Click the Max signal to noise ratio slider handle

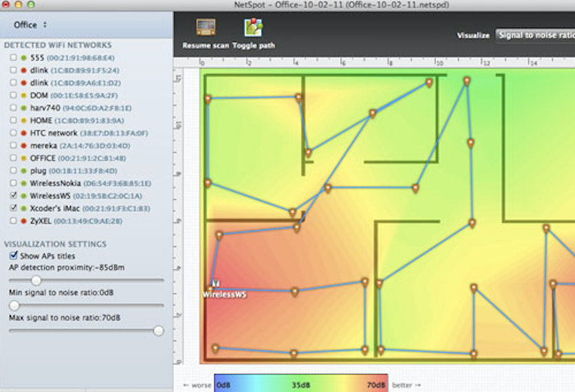pyautogui.click(x=158, y=331)
